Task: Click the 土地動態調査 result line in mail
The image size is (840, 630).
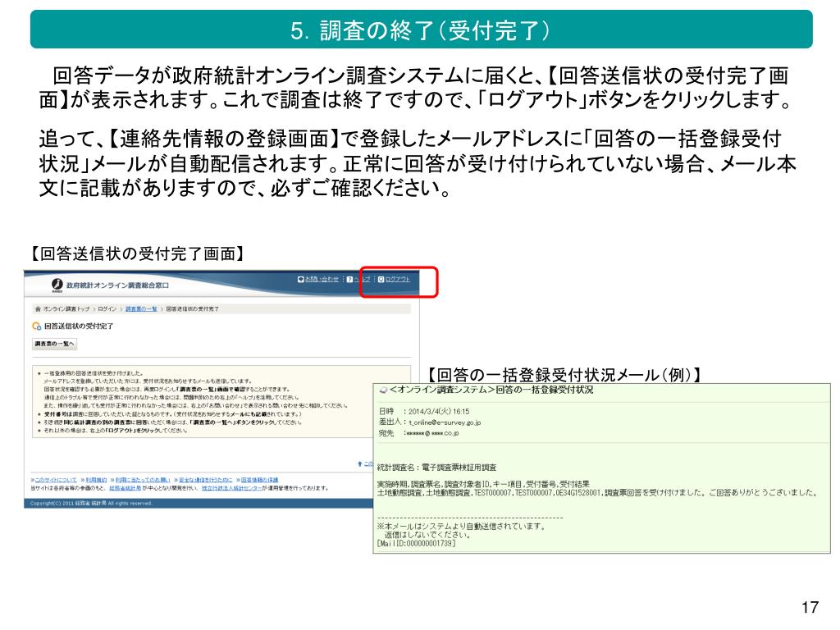Action: point(597,492)
